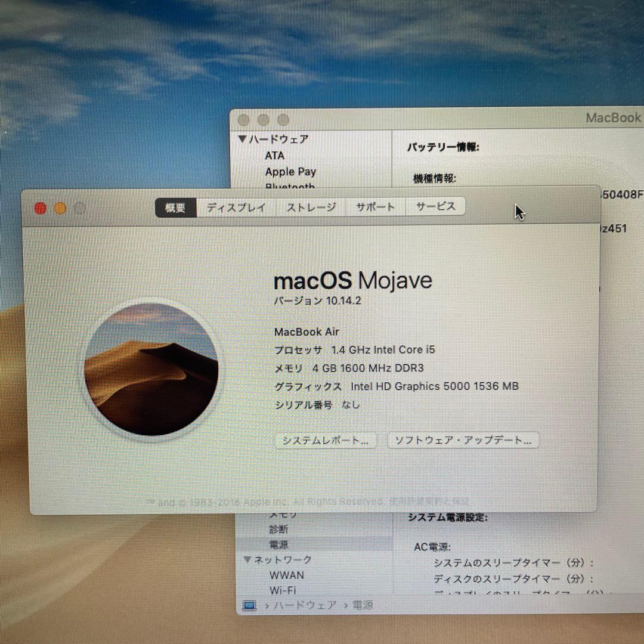The height and width of the screenshot is (644, 644).
Task: Open the サービス tab
Action: 436,206
